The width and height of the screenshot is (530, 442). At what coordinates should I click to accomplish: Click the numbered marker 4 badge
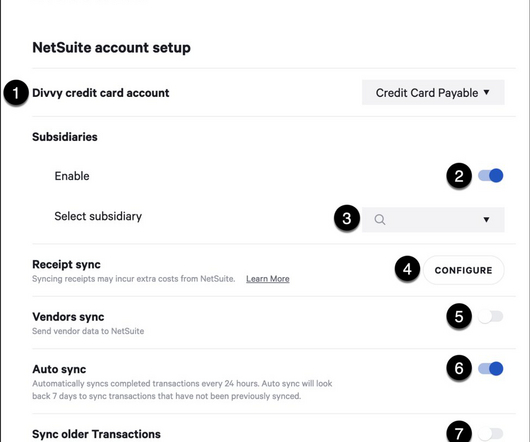[x=407, y=269]
